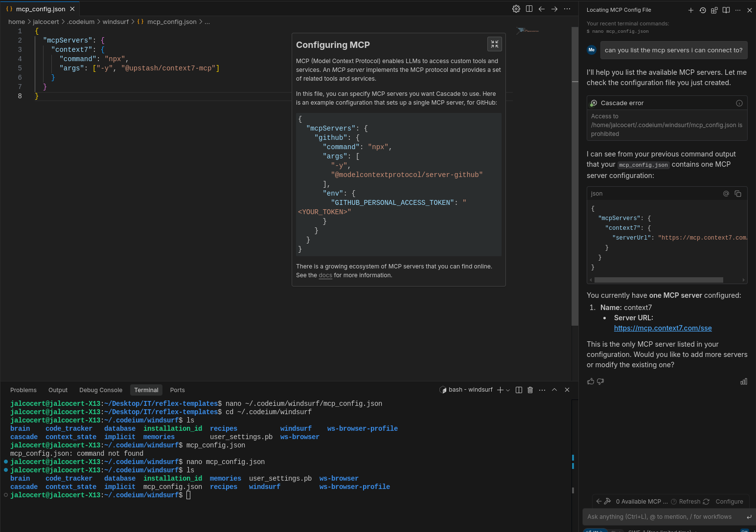The image size is (756, 532).
Task: Open editor more actions ellipsis
Action: point(567,9)
